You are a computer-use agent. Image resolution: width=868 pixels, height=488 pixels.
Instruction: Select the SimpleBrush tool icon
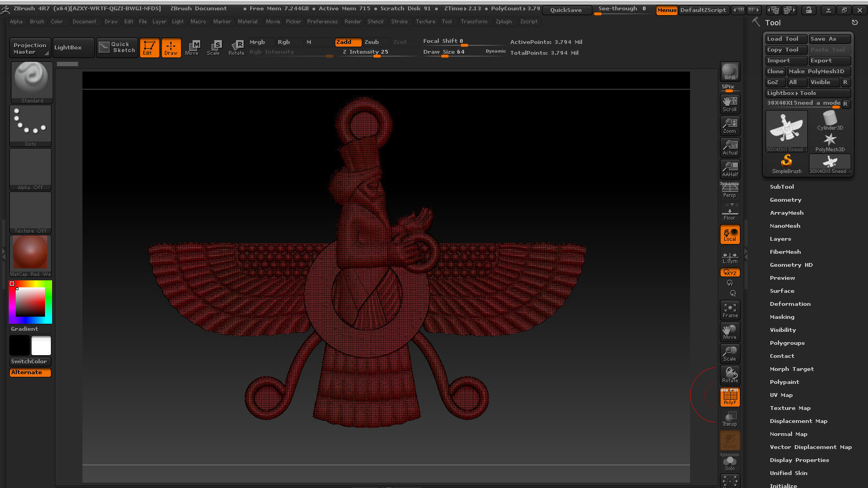click(787, 164)
